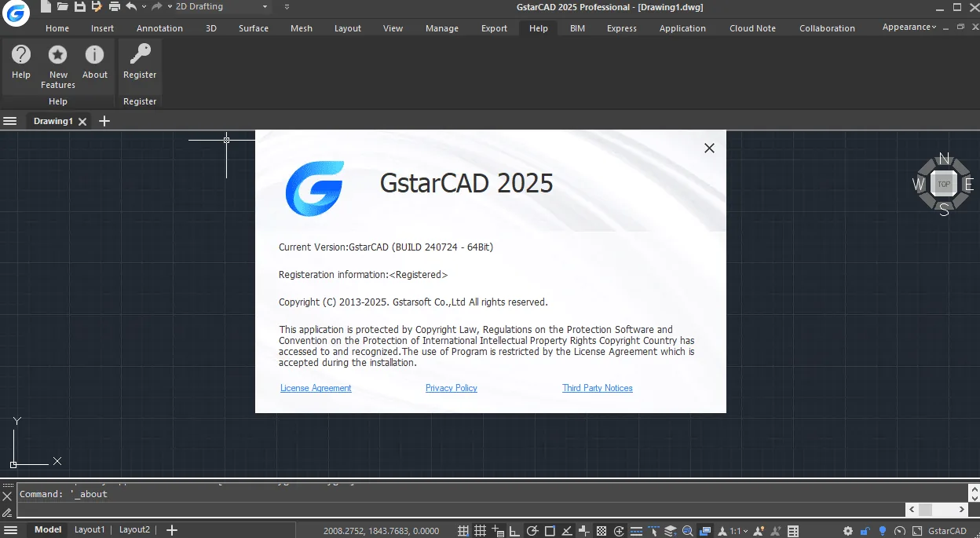Image resolution: width=980 pixels, height=538 pixels.
Task: Toggle grid display in status bar
Action: (x=481, y=531)
